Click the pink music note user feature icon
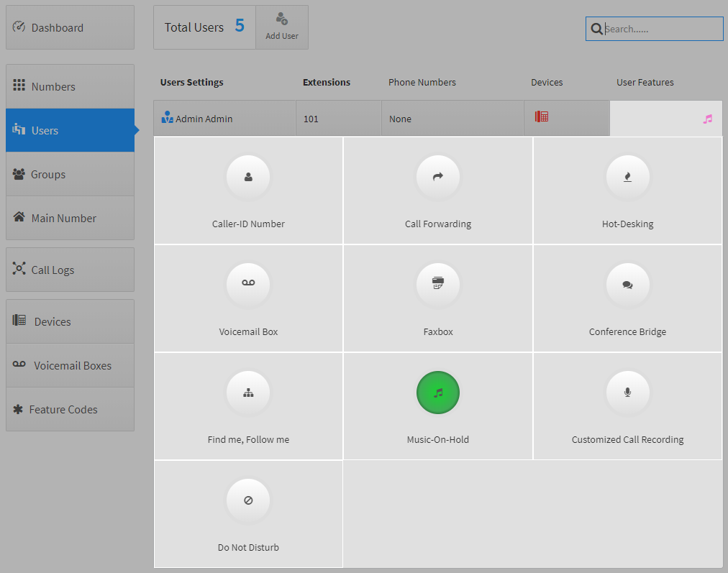The height and width of the screenshot is (573, 728). pos(708,119)
